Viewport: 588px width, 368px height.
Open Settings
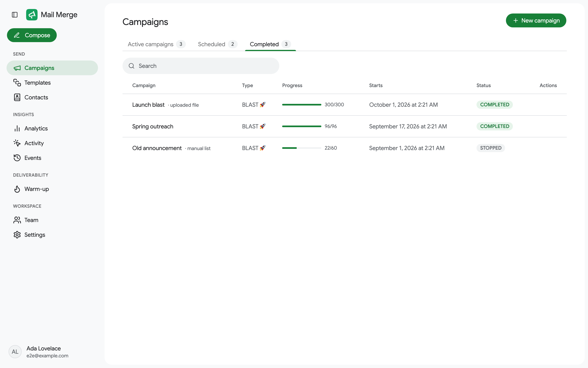click(x=52, y=235)
